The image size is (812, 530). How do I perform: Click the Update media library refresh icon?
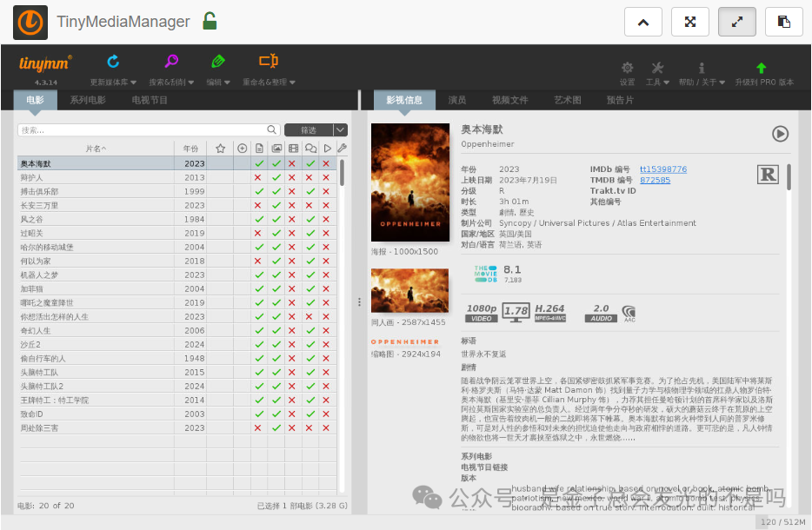coord(113,62)
